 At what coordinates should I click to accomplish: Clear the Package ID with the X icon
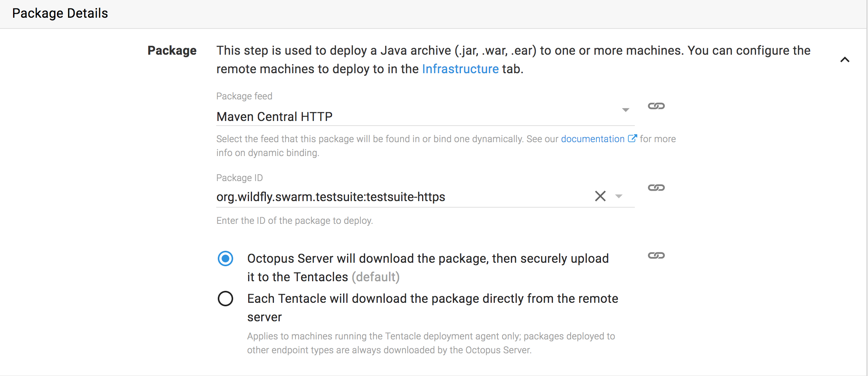click(600, 196)
